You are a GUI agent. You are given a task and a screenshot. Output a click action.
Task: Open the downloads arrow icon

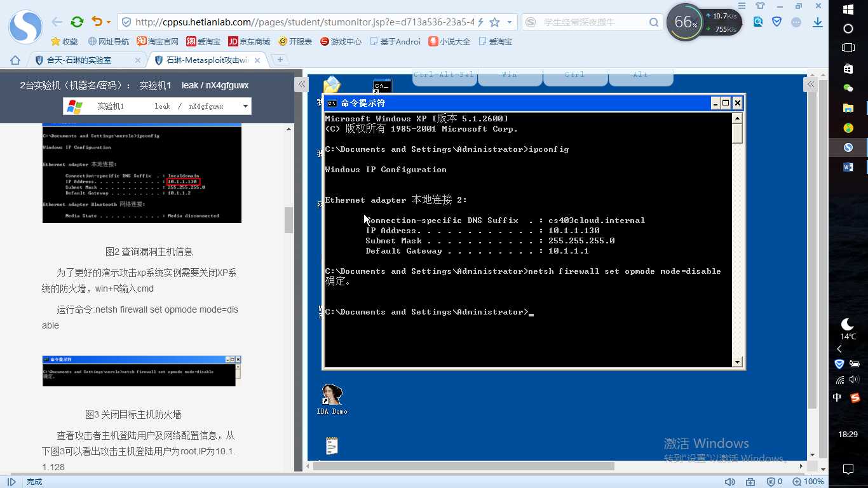click(818, 22)
